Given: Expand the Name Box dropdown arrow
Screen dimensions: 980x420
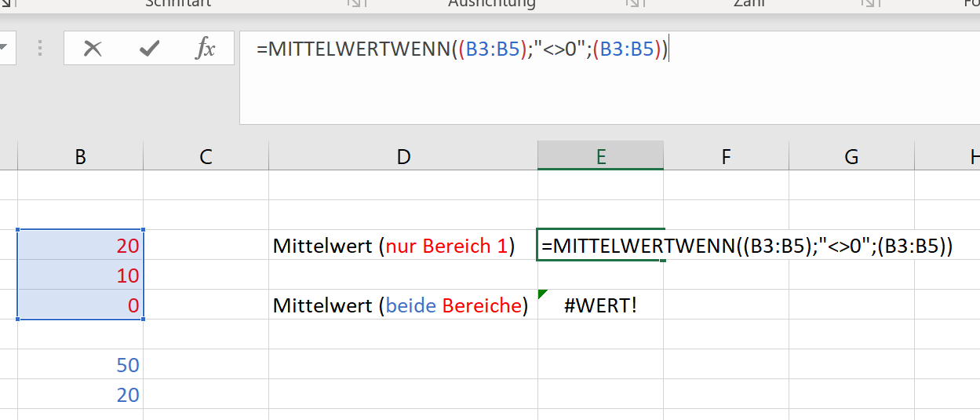Looking at the screenshot, I should [3, 48].
